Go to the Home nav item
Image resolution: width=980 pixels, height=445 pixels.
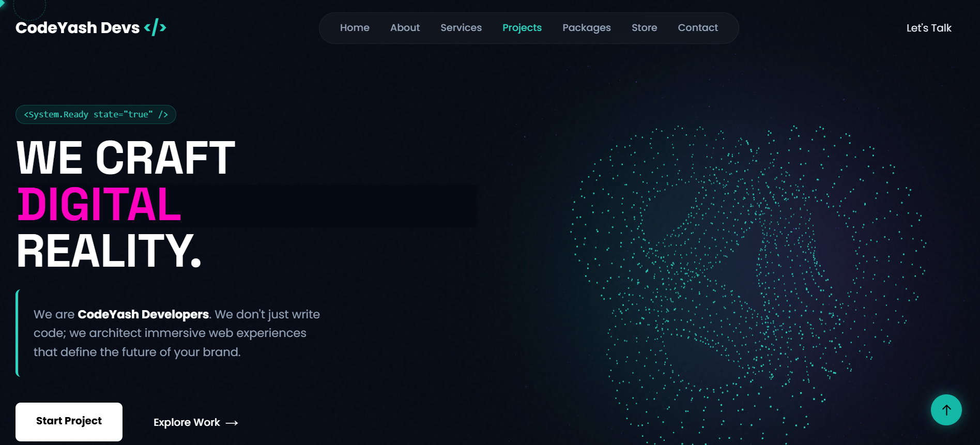pos(355,28)
